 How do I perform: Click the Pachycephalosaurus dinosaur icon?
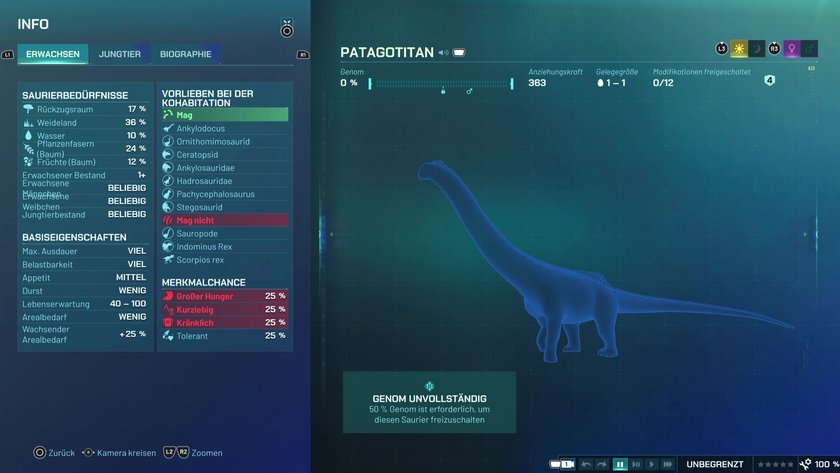click(168, 194)
